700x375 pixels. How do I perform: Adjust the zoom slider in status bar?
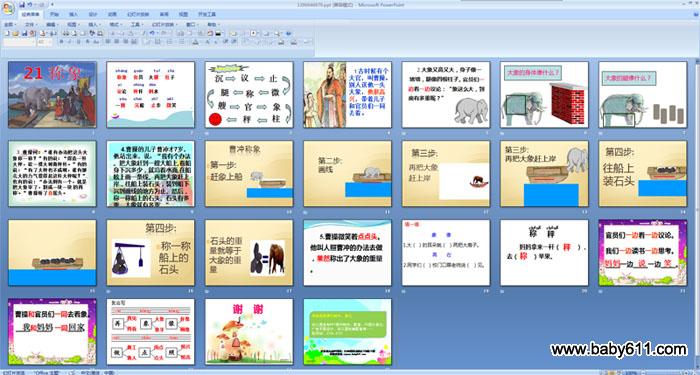(x=665, y=372)
